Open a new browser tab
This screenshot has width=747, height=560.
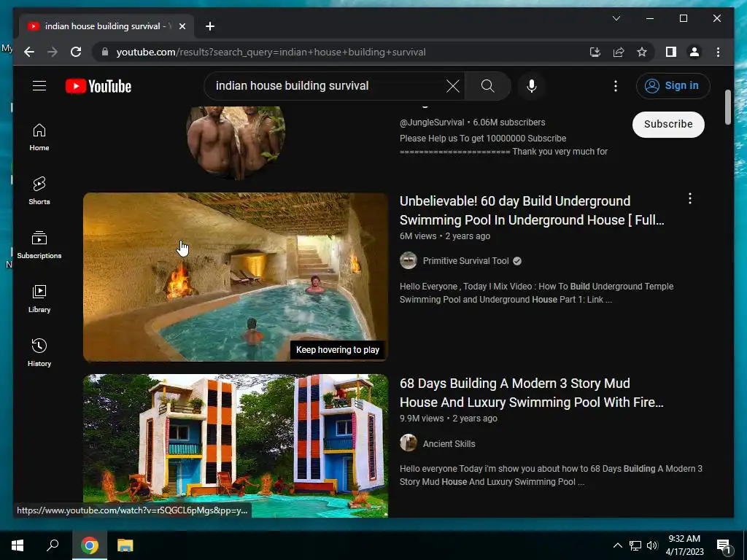coord(209,26)
